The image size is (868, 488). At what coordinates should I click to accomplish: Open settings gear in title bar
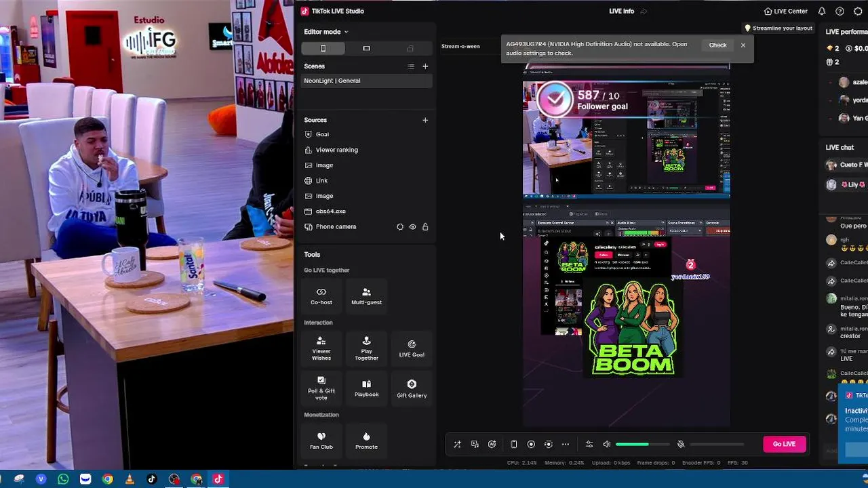(x=858, y=11)
